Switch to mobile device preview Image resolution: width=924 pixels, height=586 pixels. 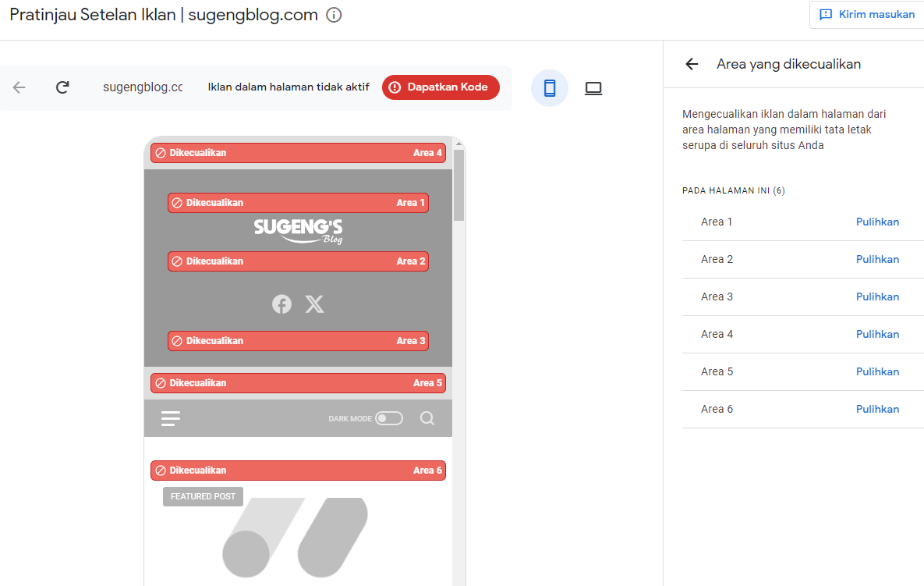click(x=550, y=88)
